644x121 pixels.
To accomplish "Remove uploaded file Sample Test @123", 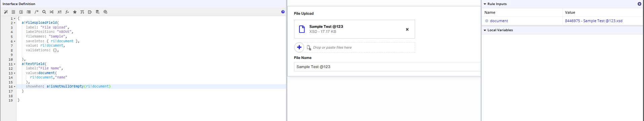I will pos(407,29).
